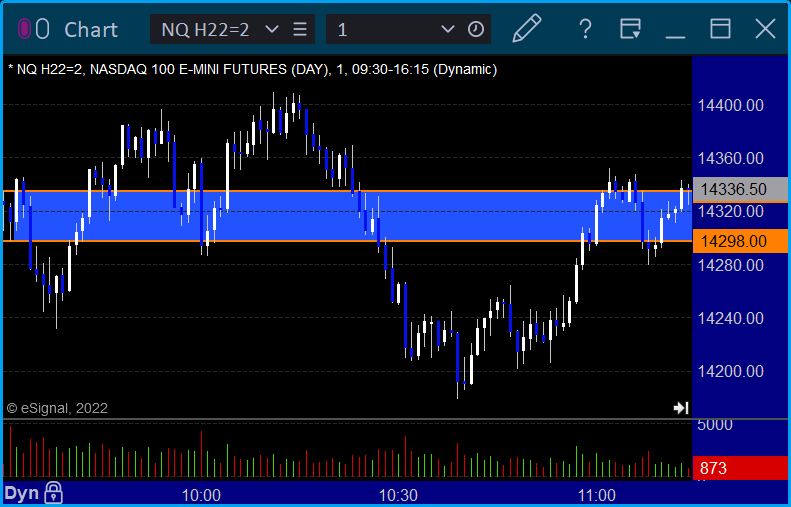Click the 11:00 time axis label
This screenshot has height=507, width=791.
click(x=596, y=494)
